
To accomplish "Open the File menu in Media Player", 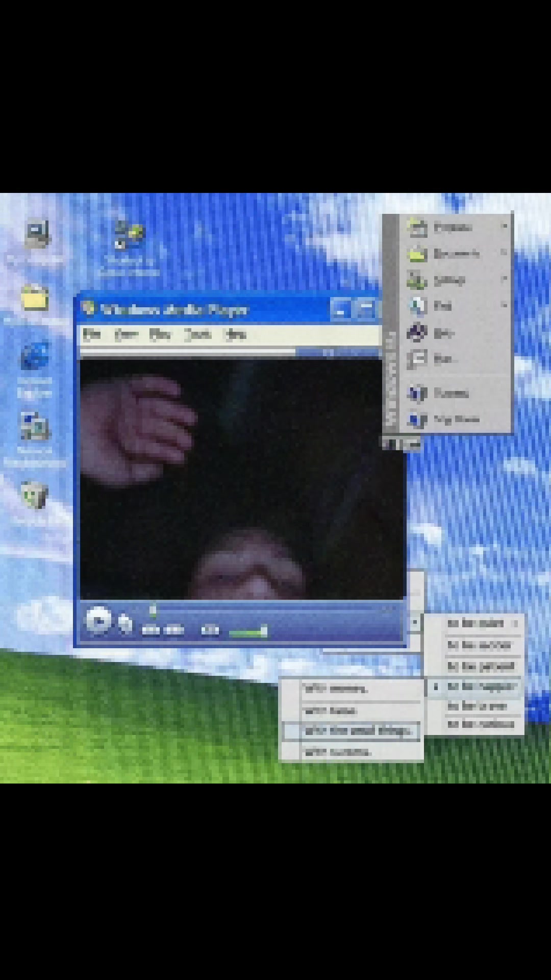I will coord(92,334).
